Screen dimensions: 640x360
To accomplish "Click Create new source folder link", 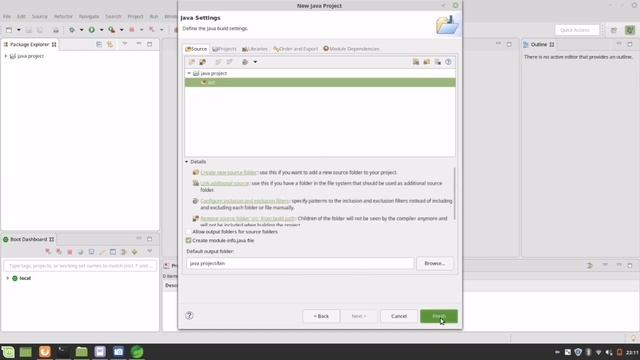I will point(229,172).
